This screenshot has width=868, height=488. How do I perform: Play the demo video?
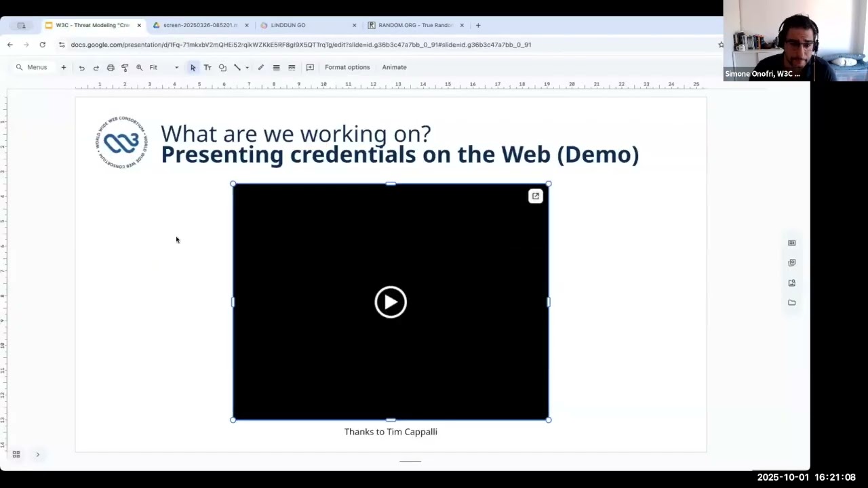(391, 302)
